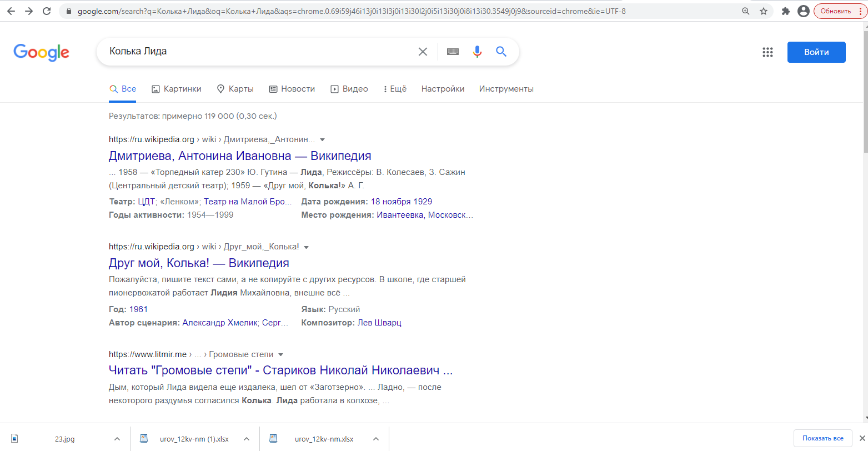Go forward to the next page
The image size is (868, 451).
coord(29,11)
